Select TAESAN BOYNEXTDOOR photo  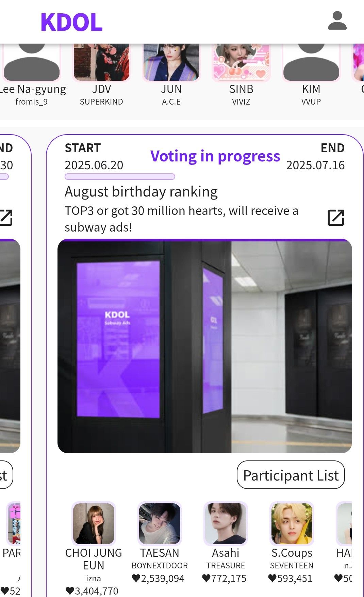click(x=160, y=523)
